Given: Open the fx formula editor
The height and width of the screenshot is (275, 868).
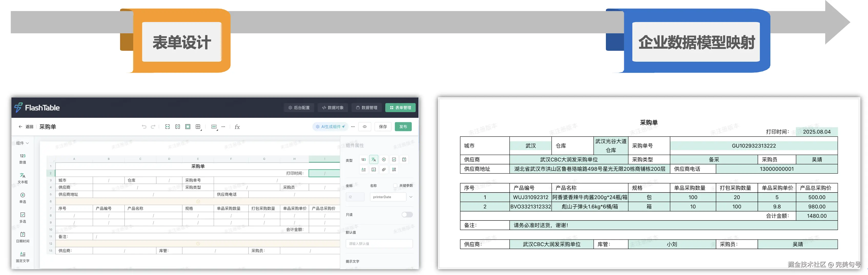Looking at the screenshot, I should (x=237, y=127).
